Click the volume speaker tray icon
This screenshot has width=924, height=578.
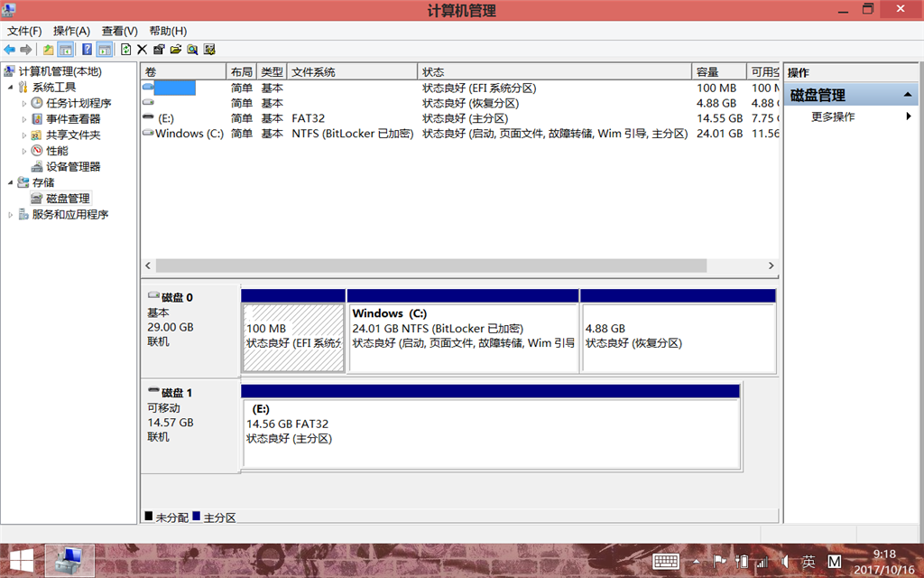click(785, 562)
